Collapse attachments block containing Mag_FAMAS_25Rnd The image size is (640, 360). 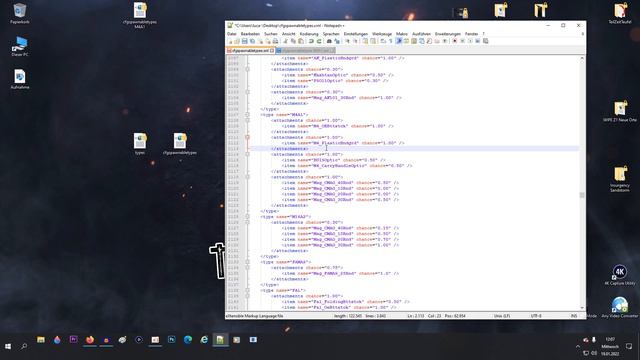[247, 268]
